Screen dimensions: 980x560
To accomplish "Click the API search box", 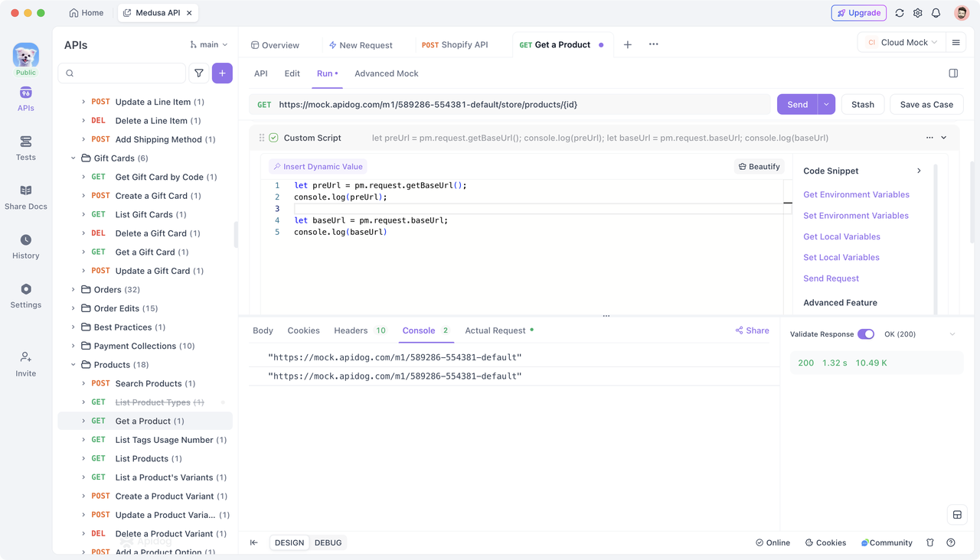I will pos(122,73).
